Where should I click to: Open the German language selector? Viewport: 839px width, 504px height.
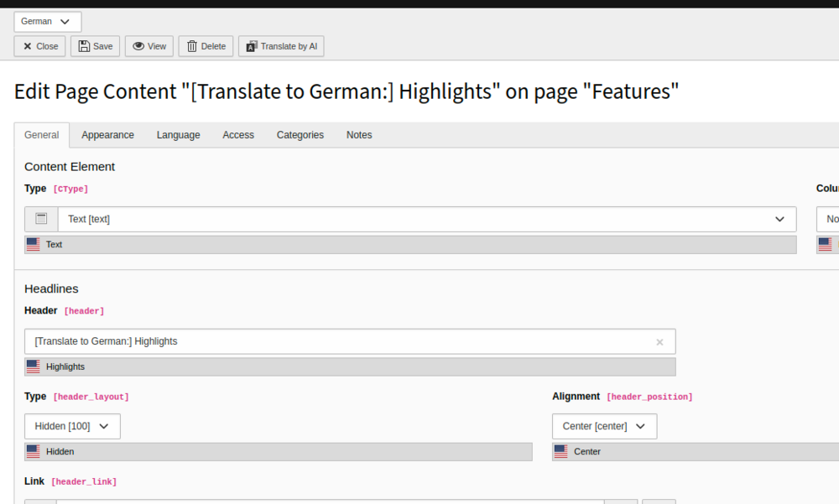click(x=47, y=22)
